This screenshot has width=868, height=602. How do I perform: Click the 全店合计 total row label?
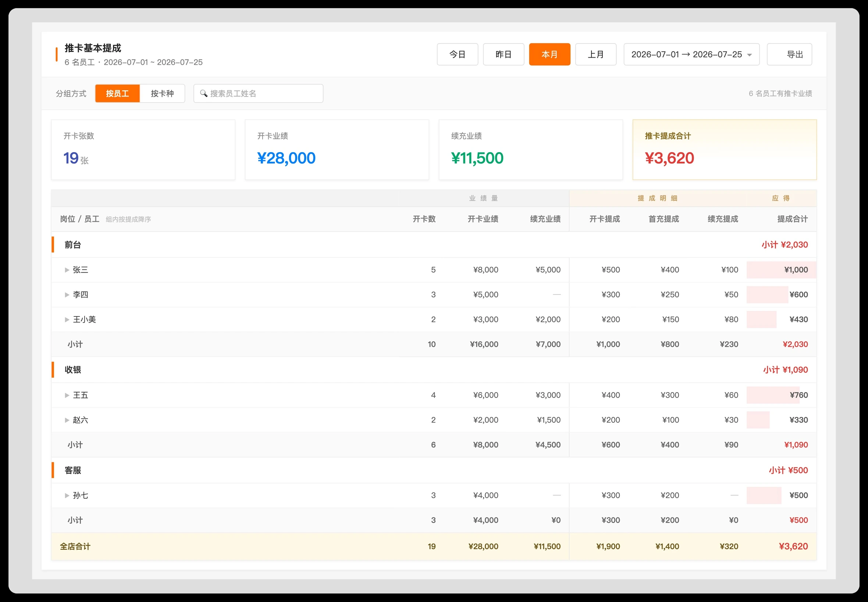(75, 546)
